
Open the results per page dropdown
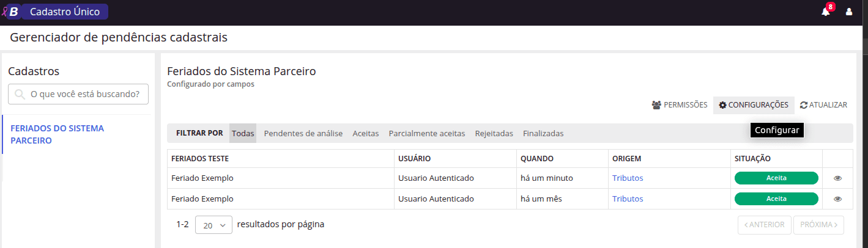[213, 225]
